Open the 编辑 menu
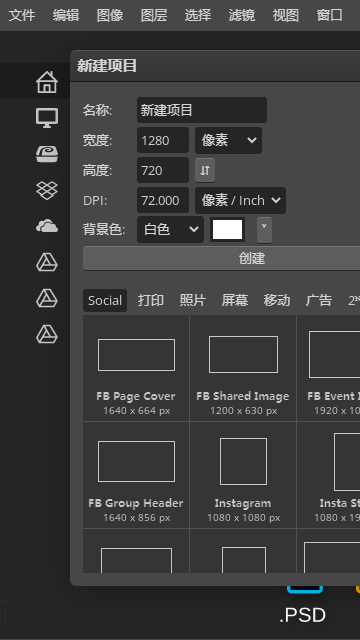Viewport: 360px width, 640px height. [66, 16]
